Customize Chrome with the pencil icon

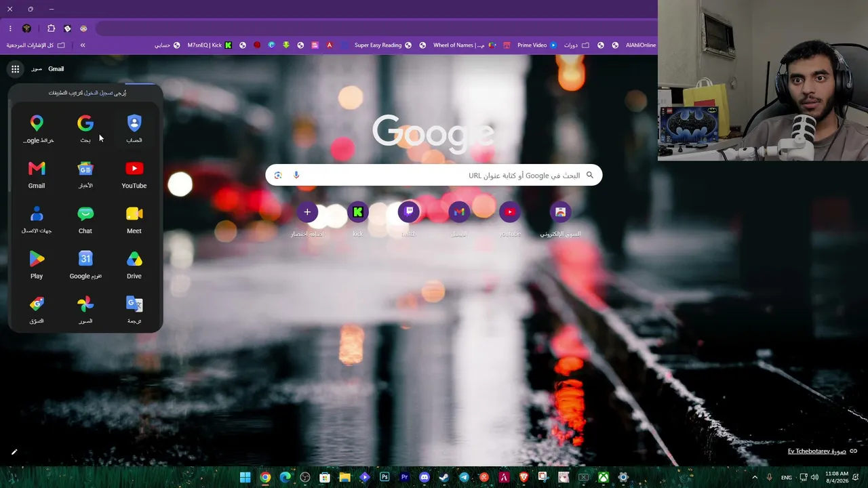pos(14,452)
